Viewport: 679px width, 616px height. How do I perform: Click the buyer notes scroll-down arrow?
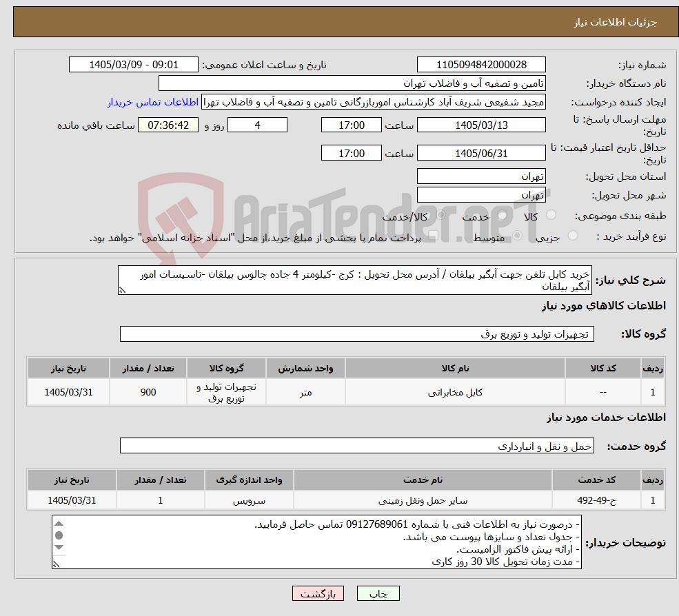tap(59, 547)
